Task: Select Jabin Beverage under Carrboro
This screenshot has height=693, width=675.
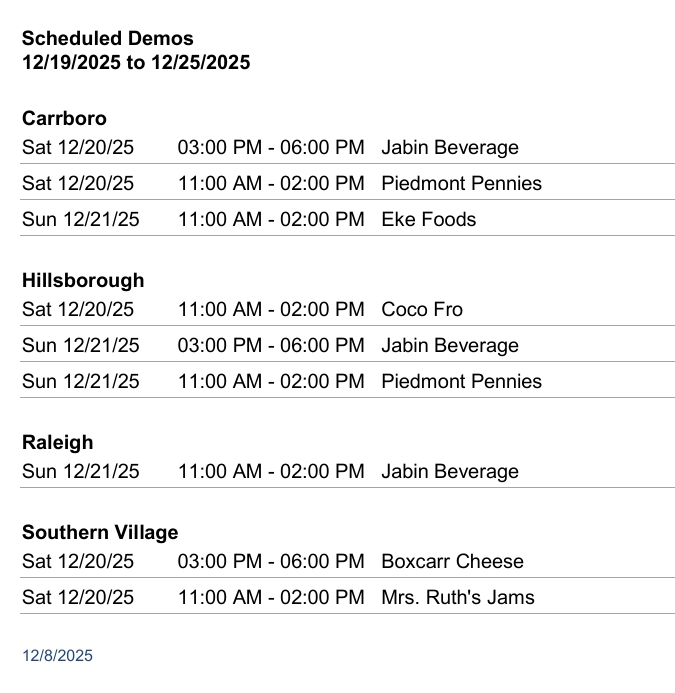Action: click(x=450, y=148)
